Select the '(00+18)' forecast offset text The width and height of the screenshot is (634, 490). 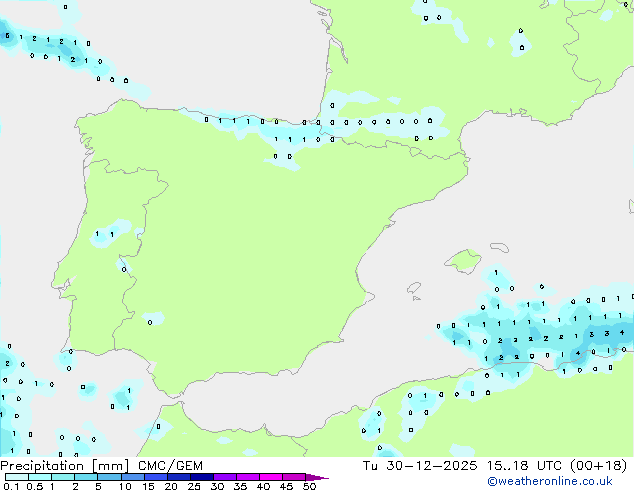pos(599,466)
